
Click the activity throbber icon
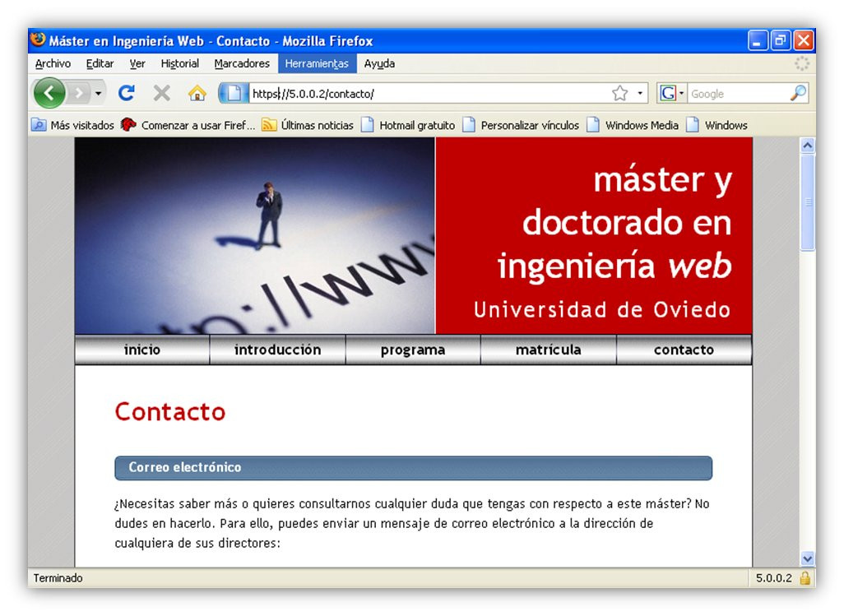tap(802, 63)
